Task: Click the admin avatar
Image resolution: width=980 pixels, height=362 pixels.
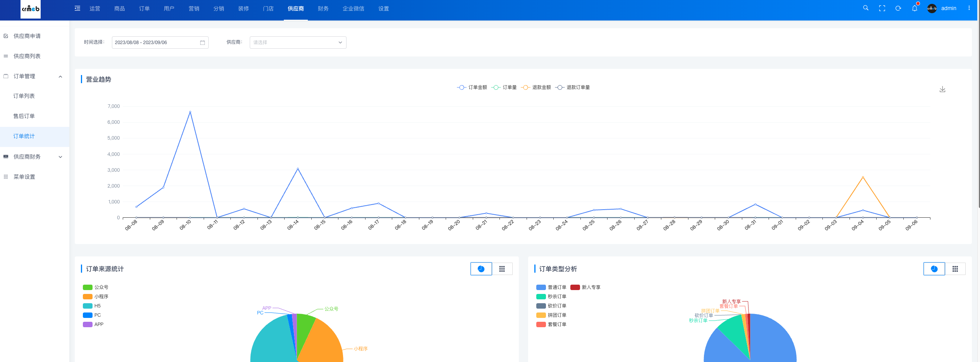Action: pyautogui.click(x=932, y=8)
